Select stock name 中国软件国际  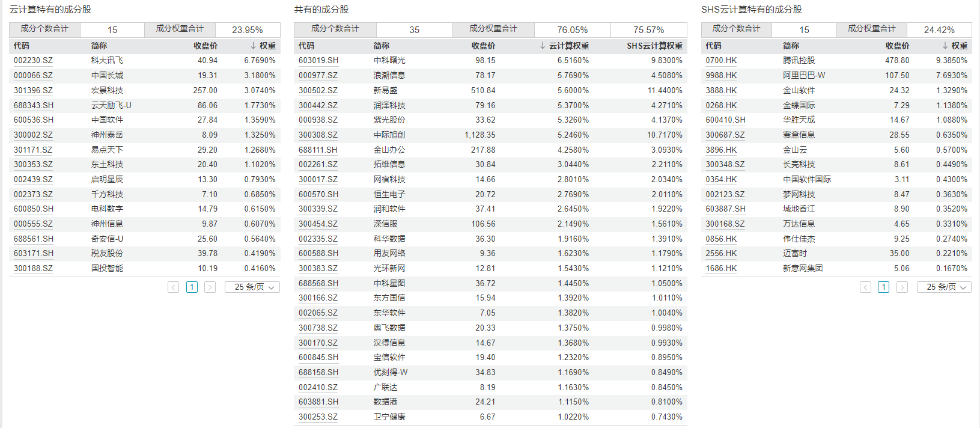tap(807, 179)
